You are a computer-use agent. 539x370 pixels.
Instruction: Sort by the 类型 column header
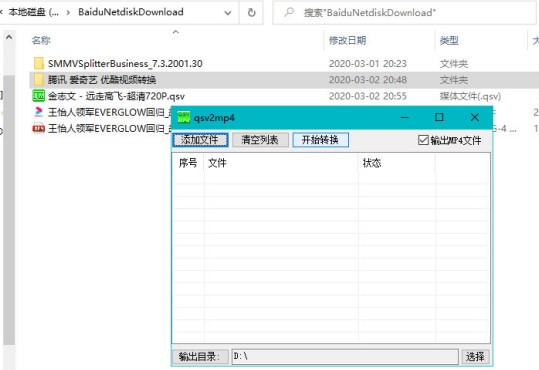(x=449, y=41)
